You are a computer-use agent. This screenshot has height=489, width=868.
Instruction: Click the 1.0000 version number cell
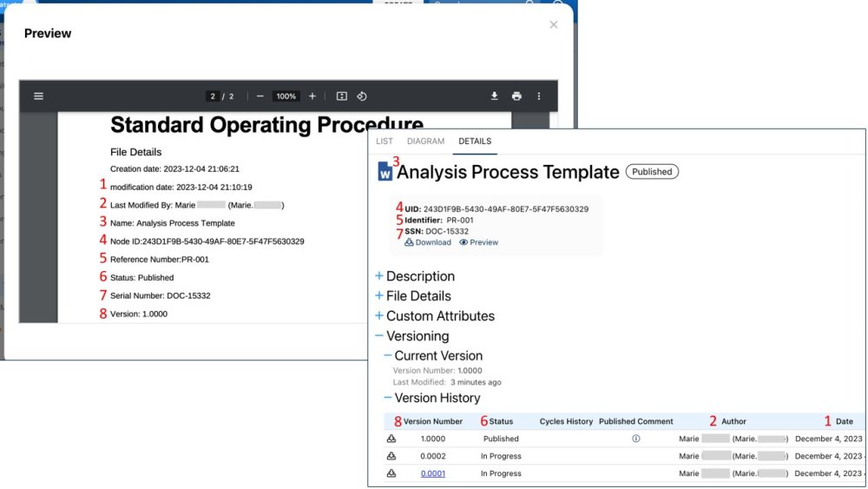[433, 439]
